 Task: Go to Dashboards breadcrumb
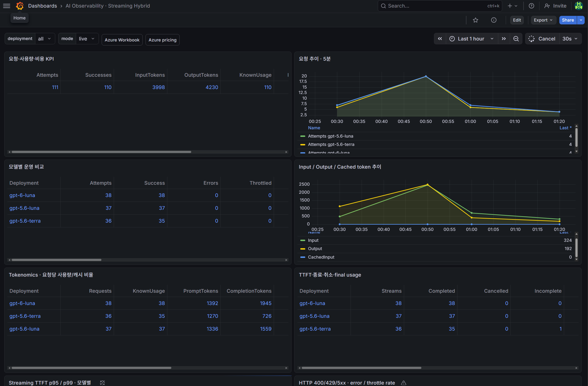click(x=42, y=6)
